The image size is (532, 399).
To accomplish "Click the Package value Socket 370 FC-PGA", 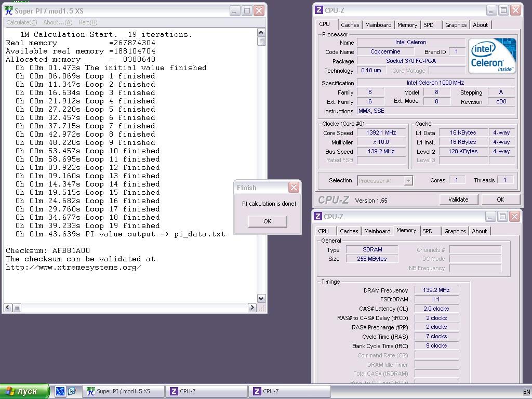I will point(411,61).
